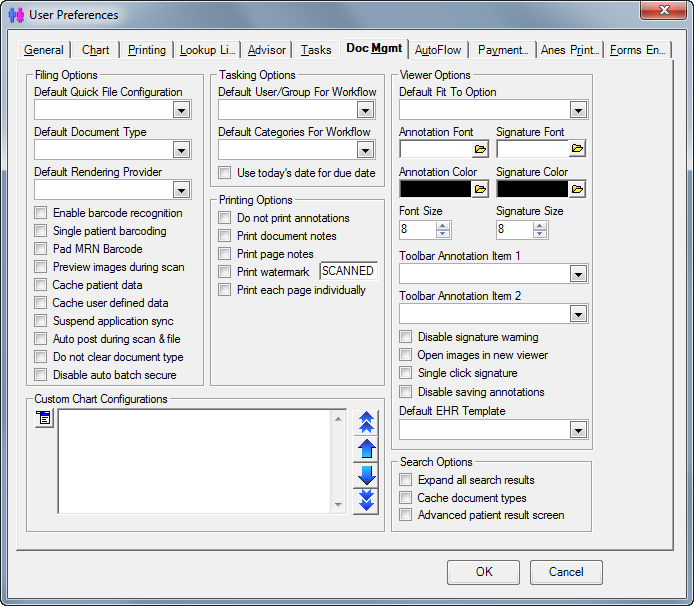This screenshot has height=606, width=694.
Task: Enable Expand all search results
Action: (405, 480)
